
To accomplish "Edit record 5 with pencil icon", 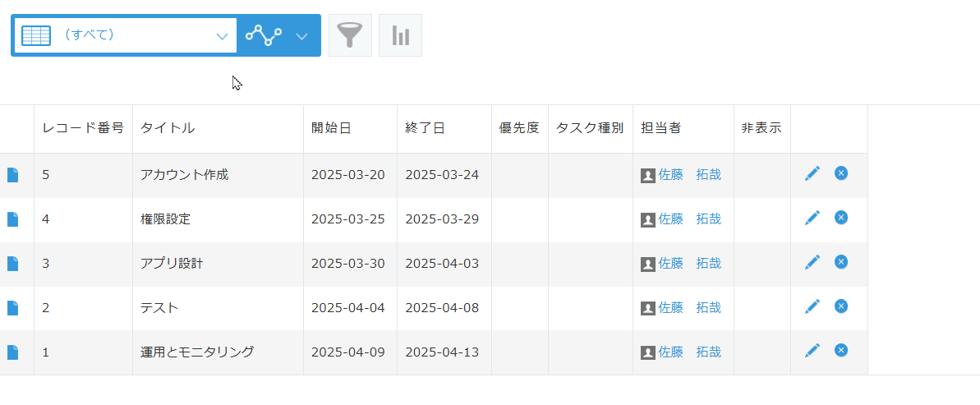I will 812,174.
